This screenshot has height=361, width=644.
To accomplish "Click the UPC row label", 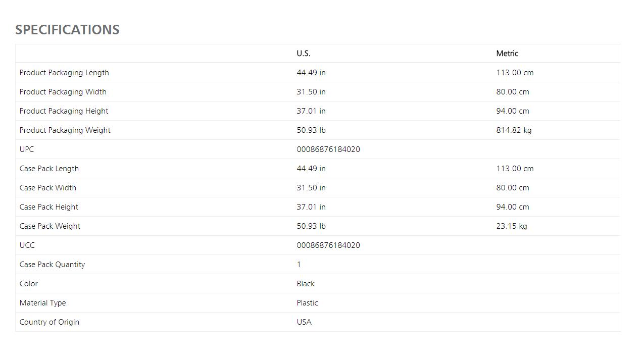I will pyautogui.click(x=27, y=149).
